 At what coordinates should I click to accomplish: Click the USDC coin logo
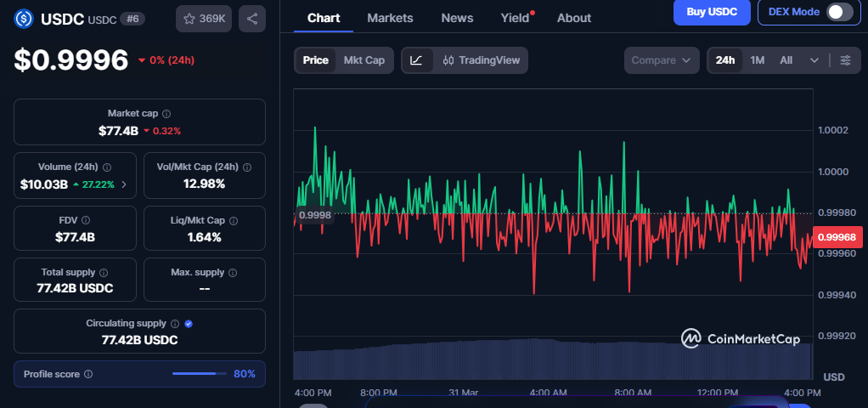[x=23, y=18]
